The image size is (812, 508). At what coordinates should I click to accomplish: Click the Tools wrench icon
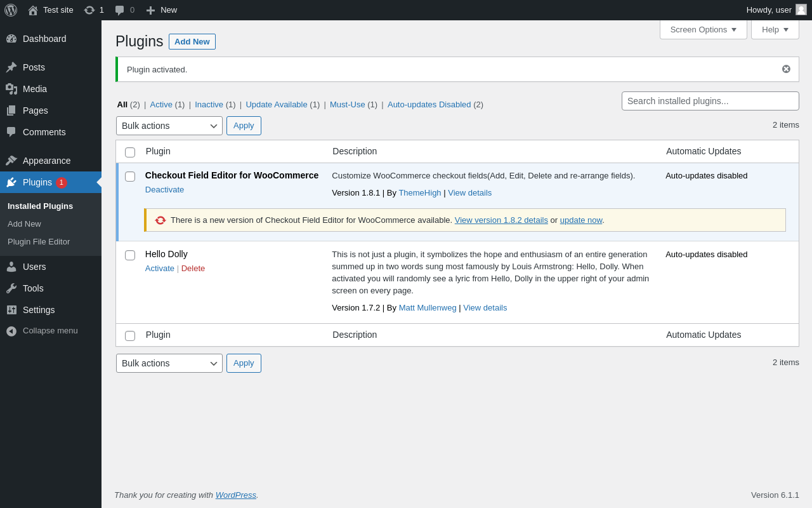click(11, 288)
